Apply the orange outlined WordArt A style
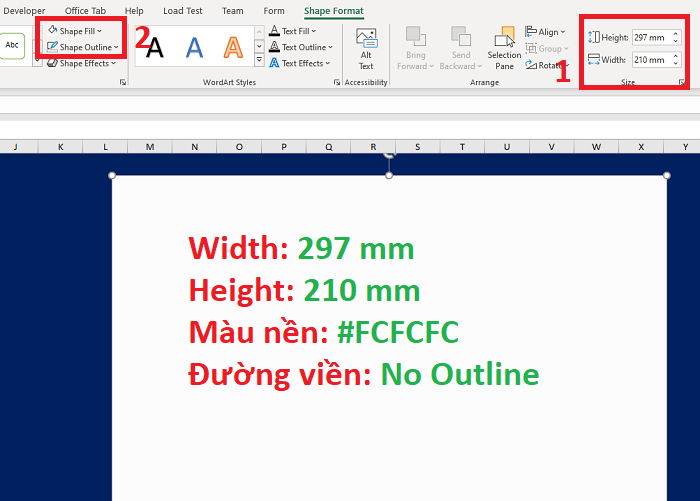Viewport: 700px width, 501px height. [233, 47]
